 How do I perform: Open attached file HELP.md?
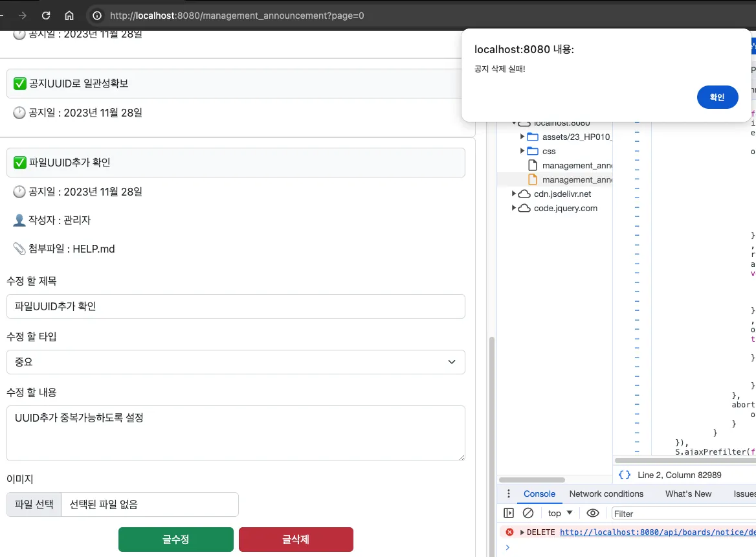(94, 249)
